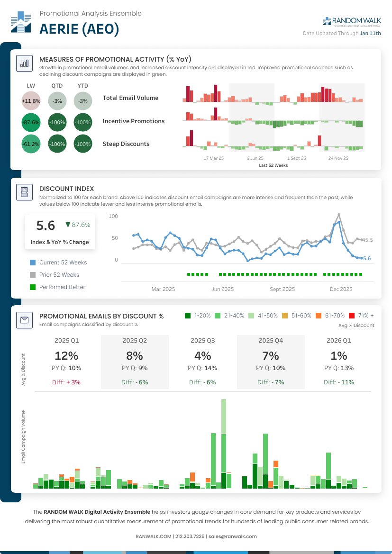Image resolution: width=392 pixels, height=554 pixels.
Task: Click the 21-40% green legend swatch
Action: [x=218, y=316]
